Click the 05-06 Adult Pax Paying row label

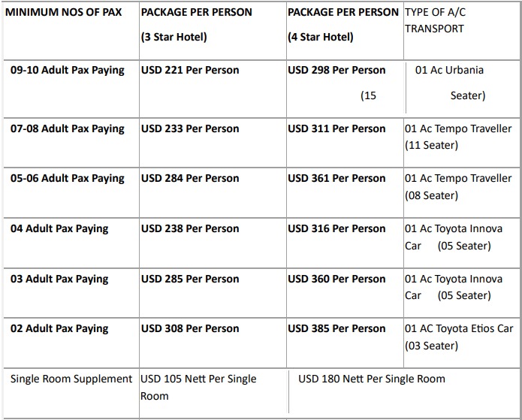click(68, 178)
